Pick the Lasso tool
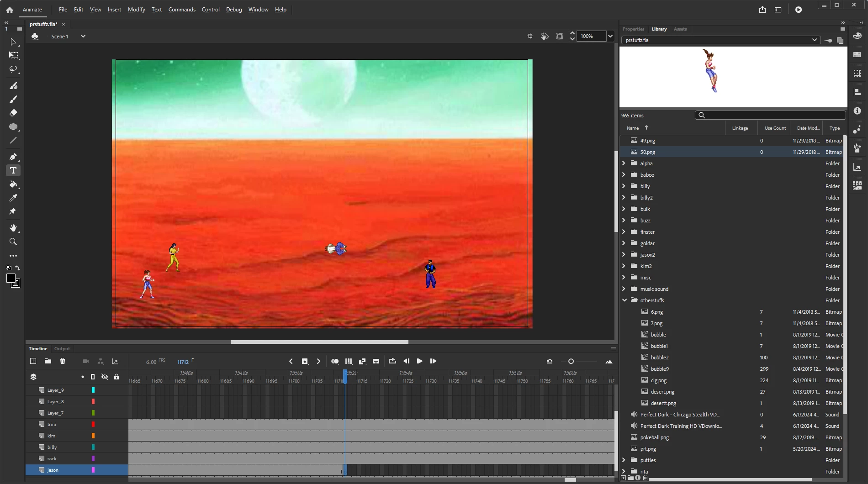 point(13,69)
